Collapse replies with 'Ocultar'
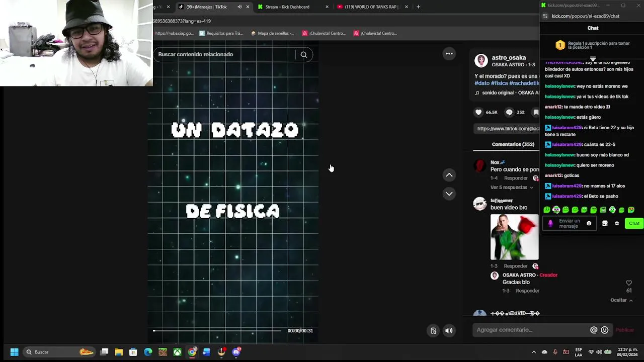Image resolution: width=644 pixels, height=362 pixels. (621, 300)
